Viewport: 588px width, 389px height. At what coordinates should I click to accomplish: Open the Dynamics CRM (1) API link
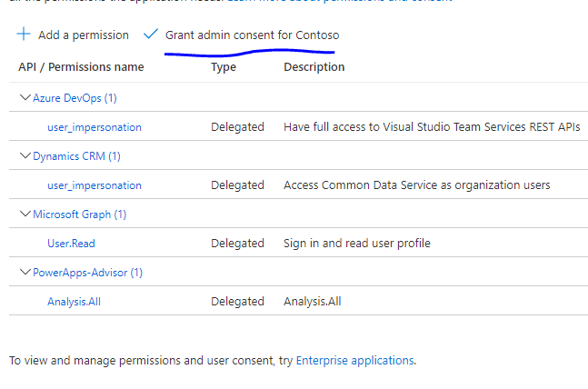[x=76, y=156]
